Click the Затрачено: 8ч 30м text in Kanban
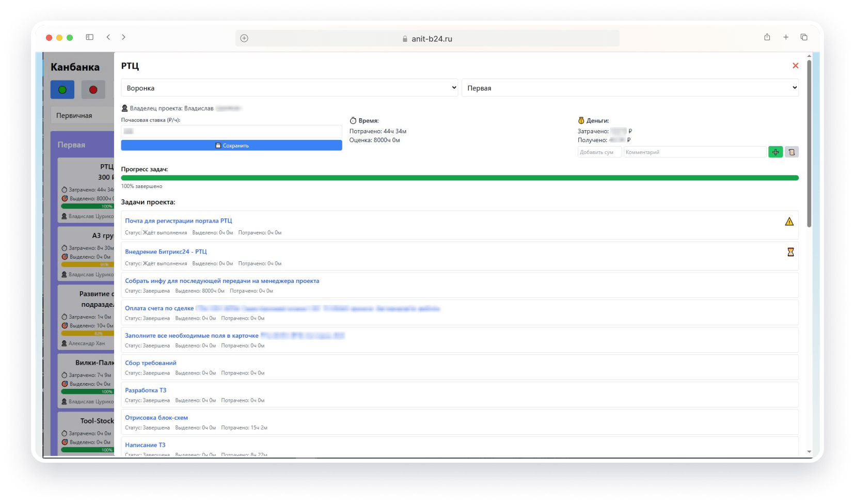The width and height of the screenshot is (855, 504). pos(91,248)
